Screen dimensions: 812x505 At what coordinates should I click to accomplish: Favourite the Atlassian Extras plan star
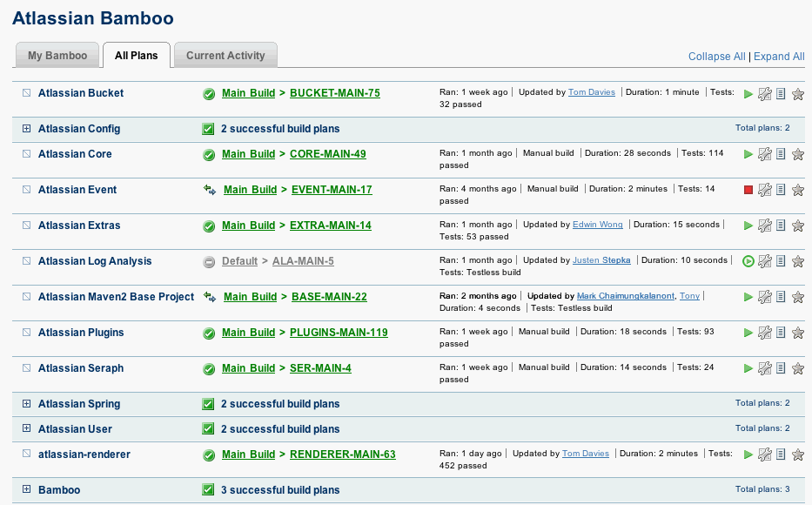[798, 226]
